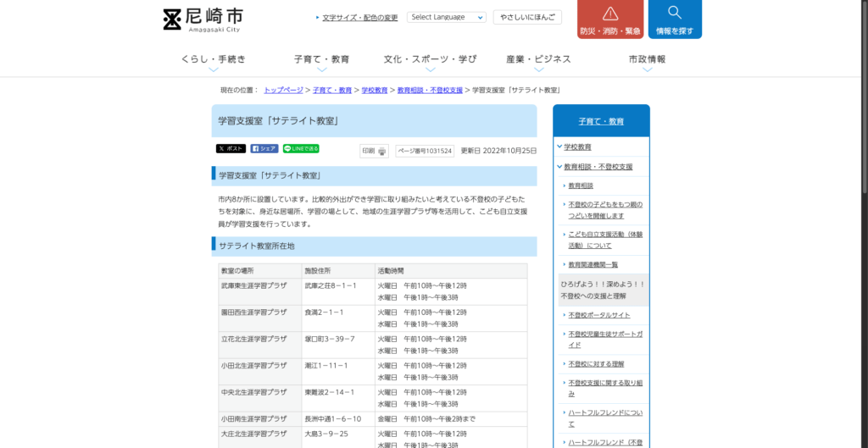Image resolution: width=868 pixels, height=448 pixels.
Task: Click 小田南生涯学習プラザ table cell
Action: [x=260, y=418]
